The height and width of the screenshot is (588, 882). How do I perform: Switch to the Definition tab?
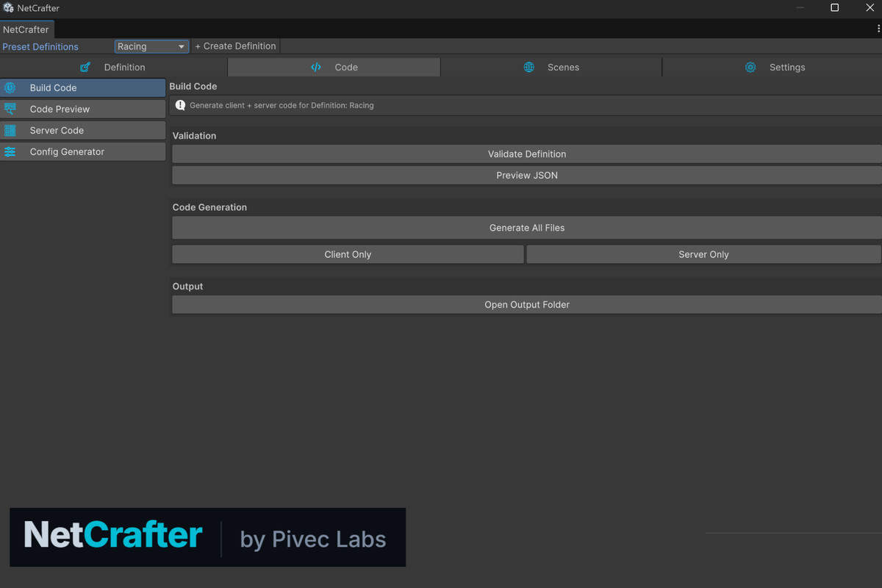114,67
